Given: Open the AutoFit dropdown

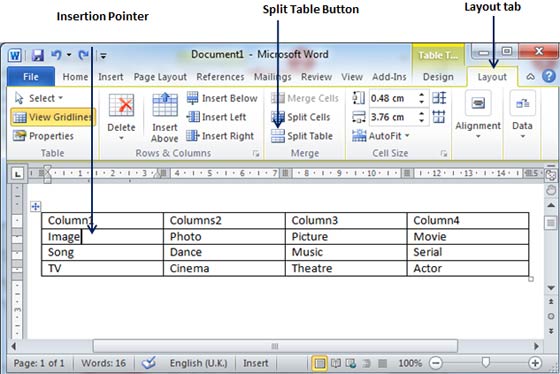Looking at the screenshot, I should coord(381,136).
